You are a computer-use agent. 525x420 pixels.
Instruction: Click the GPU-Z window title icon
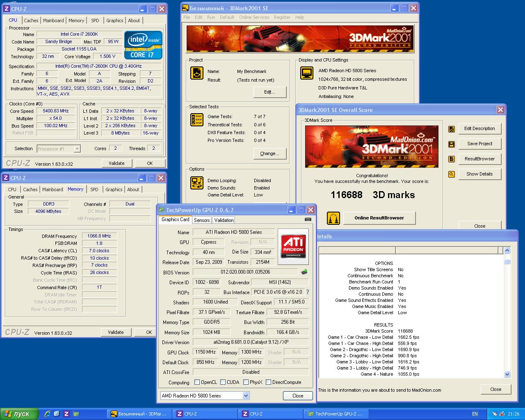point(162,210)
